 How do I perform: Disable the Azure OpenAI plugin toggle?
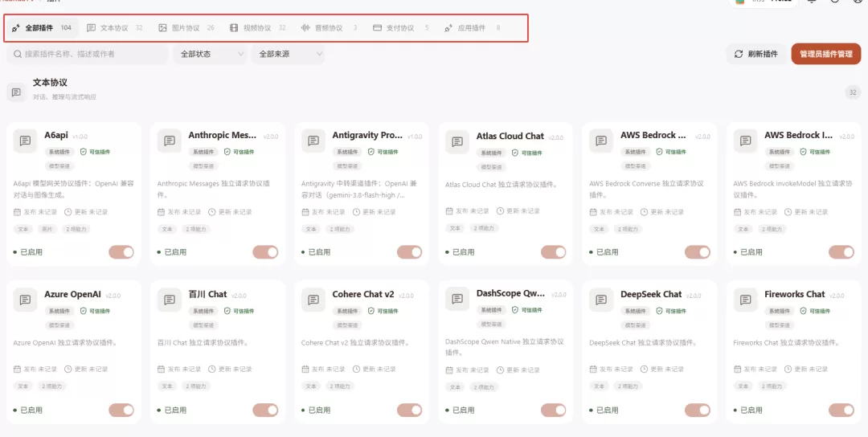121,410
